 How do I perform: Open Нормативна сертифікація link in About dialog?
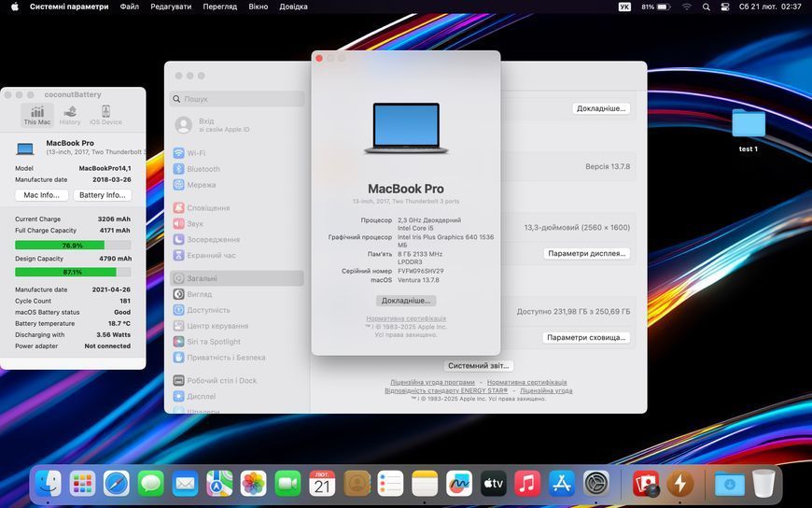[x=406, y=318]
